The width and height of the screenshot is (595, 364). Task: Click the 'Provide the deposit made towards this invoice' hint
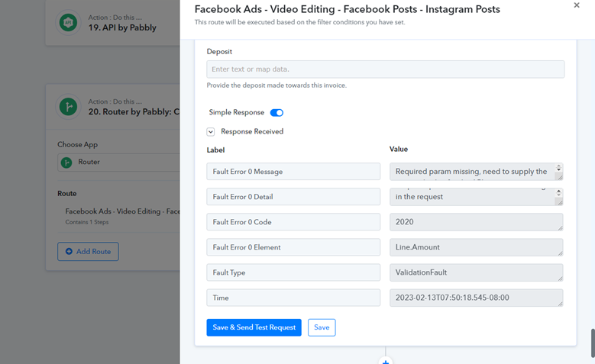tap(276, 85)
